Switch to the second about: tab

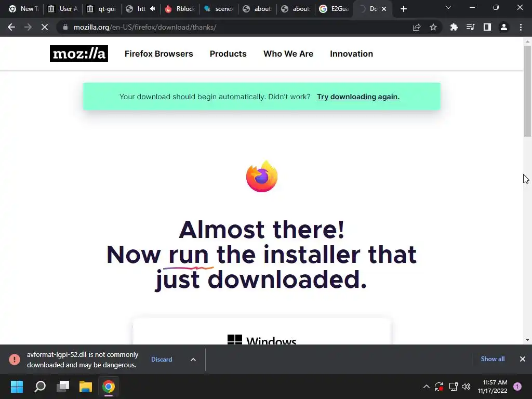296,9
